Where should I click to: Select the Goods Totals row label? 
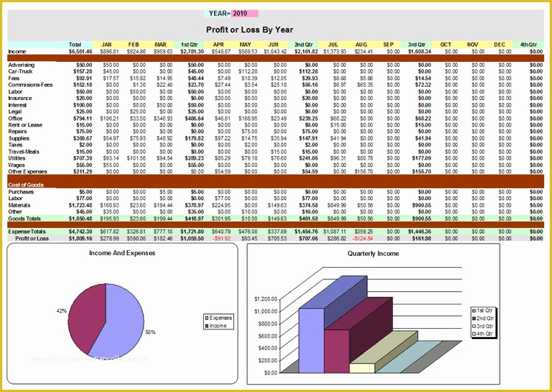click(x=24, y=218)
